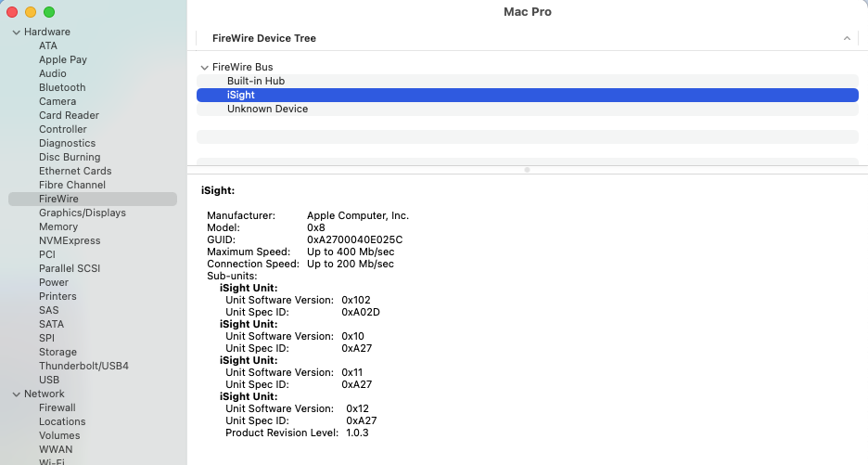Select SAS in the sidebar
This screenshot has width=868, height=465.
(49, 310)
